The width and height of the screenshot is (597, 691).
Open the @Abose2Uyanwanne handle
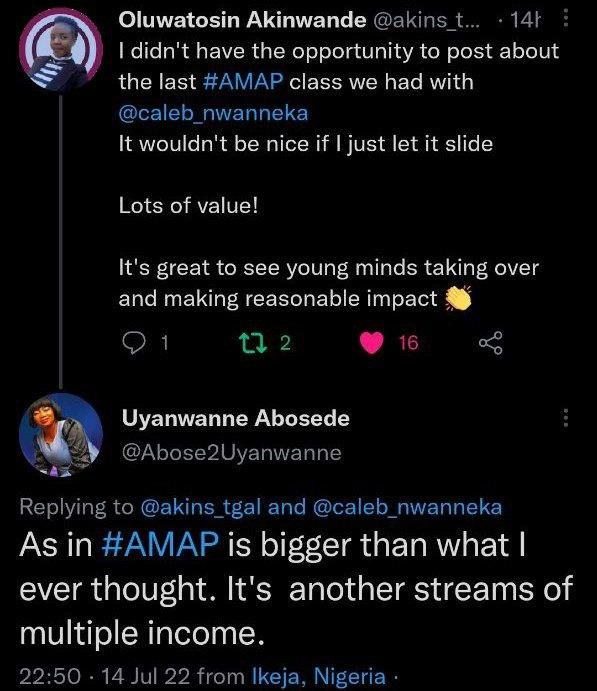click(x=231, y=453)
